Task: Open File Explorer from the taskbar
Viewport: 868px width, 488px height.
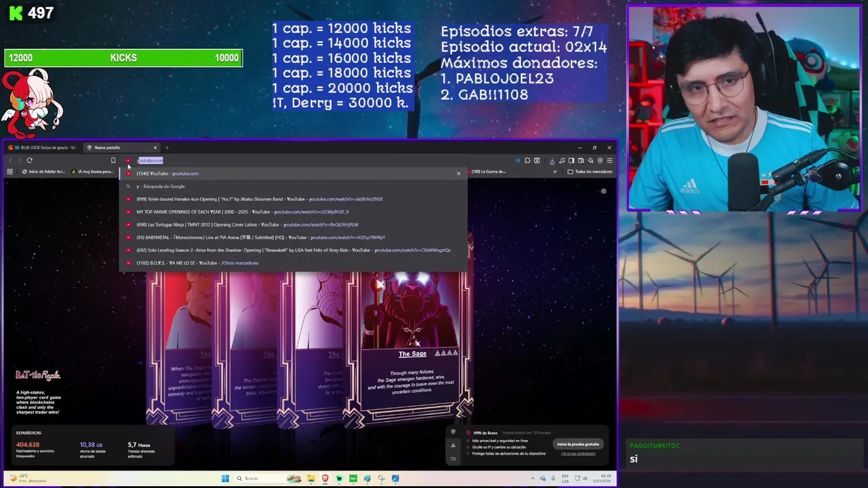Action: click(x=311, y=479)
